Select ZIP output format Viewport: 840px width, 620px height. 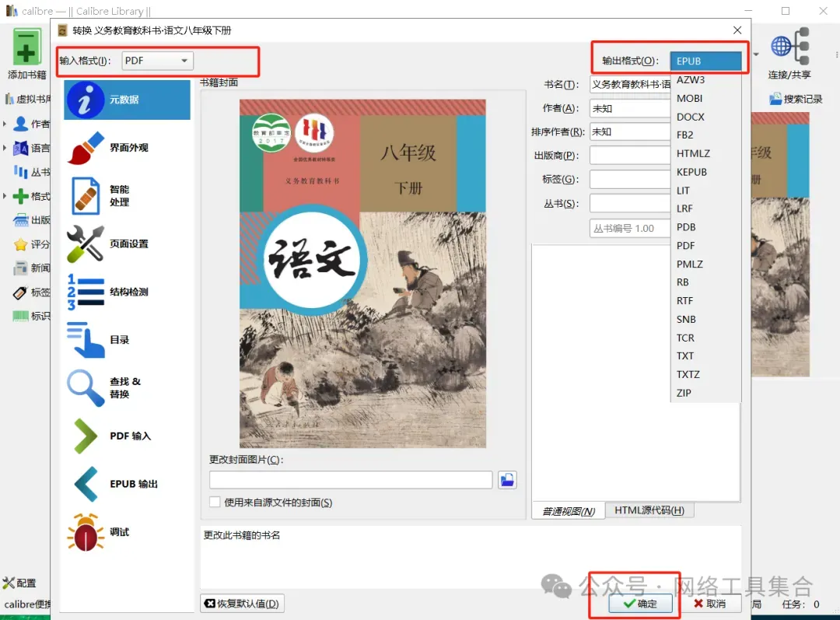[705, 393]
